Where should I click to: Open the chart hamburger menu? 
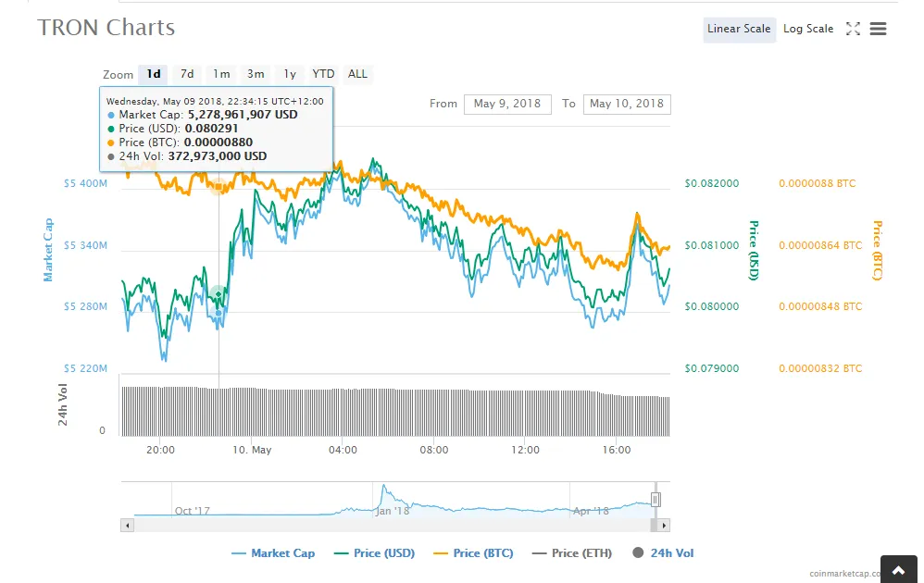[878, 29]
